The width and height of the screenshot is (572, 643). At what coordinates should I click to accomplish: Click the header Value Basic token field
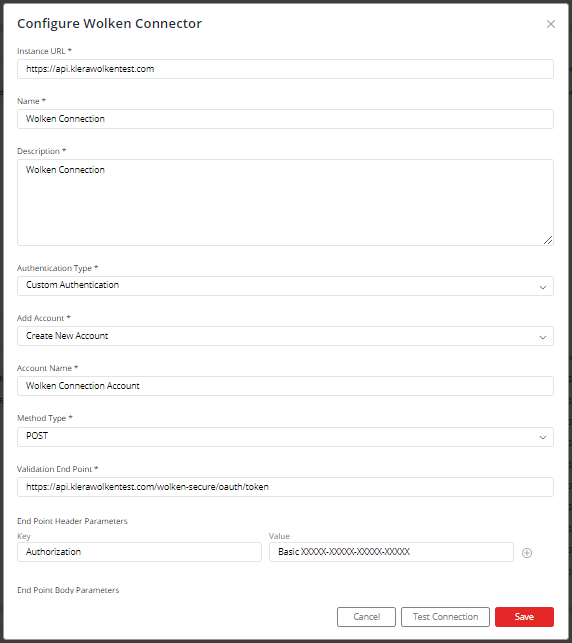coord(391,552)
